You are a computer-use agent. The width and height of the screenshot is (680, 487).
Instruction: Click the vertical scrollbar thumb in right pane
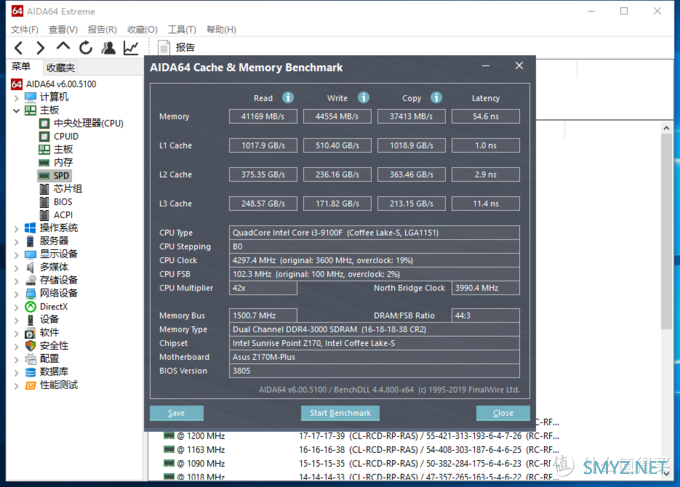coord(667,232)
